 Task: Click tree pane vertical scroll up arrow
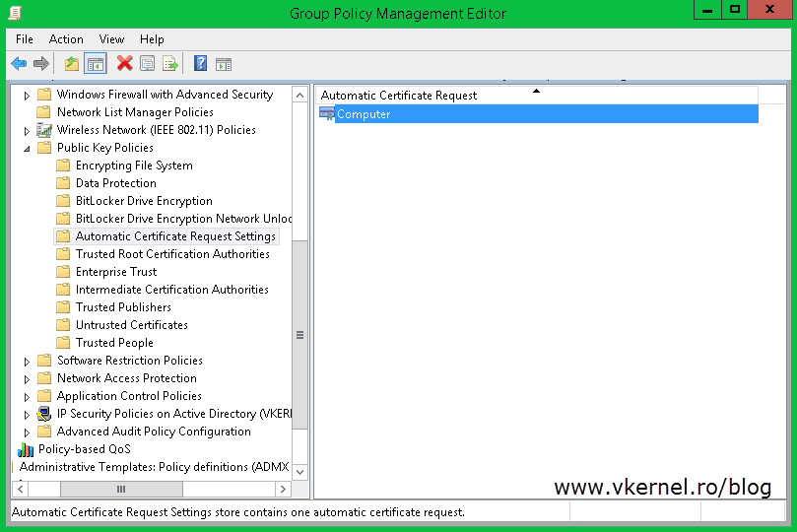tap(299, 95)
